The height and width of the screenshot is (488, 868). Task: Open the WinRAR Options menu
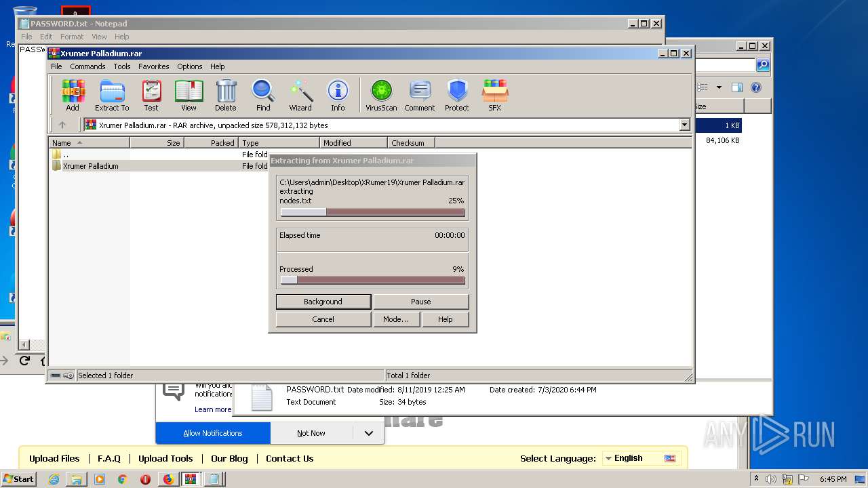tap(190, 66)
